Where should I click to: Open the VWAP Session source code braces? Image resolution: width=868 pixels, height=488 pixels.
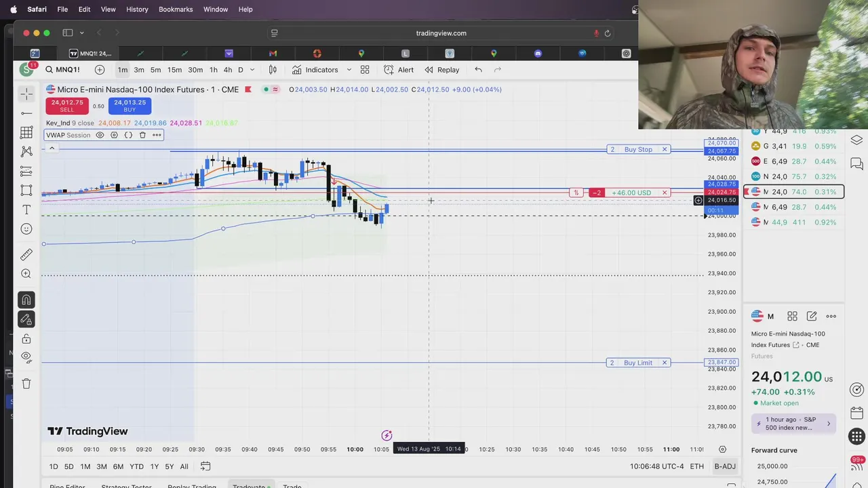(x=128, y=135)
